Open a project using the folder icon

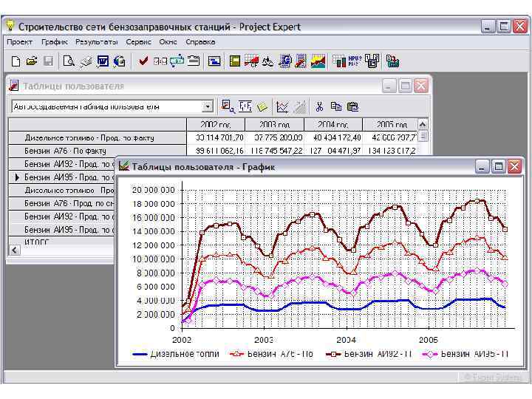[32, 61]
